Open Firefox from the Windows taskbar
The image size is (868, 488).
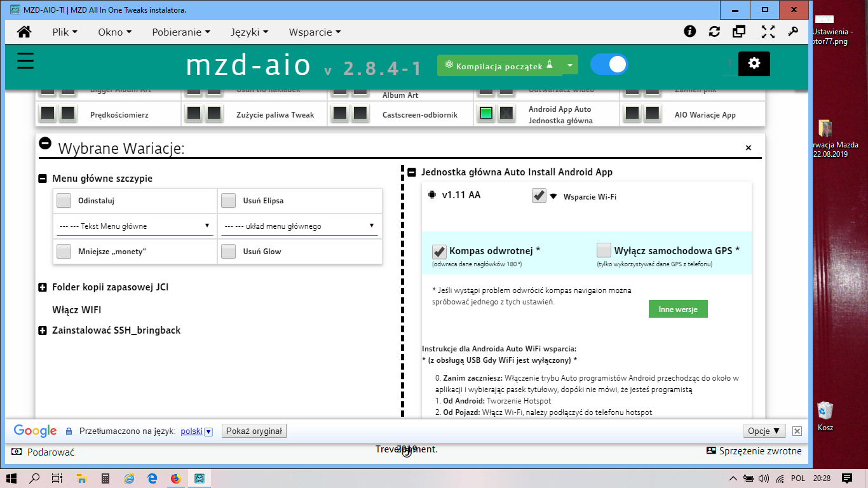tap(176, 478)
